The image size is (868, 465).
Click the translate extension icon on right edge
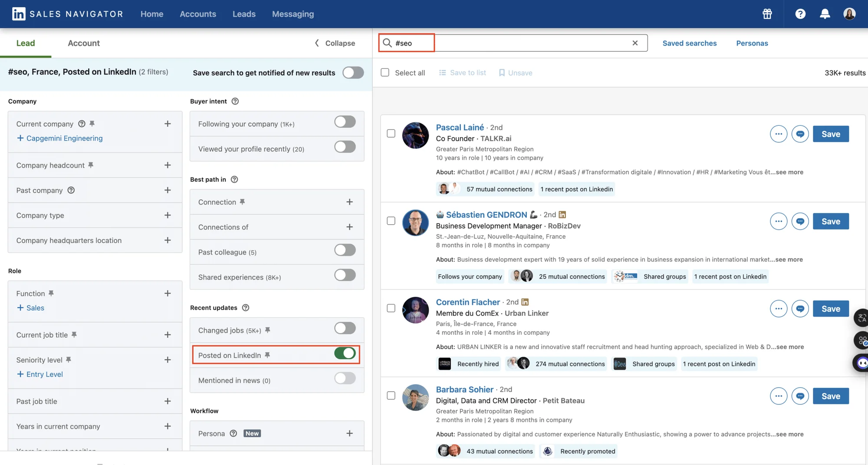click(861, 318)
